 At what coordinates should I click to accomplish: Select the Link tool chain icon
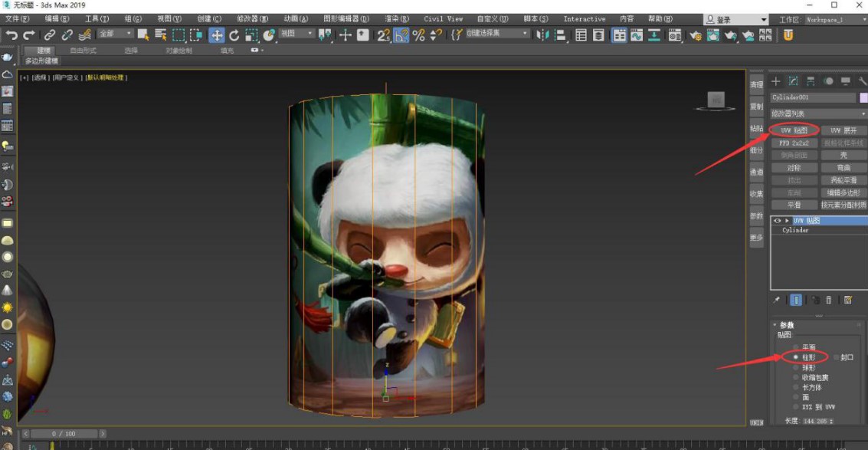[x=50, y=35]
